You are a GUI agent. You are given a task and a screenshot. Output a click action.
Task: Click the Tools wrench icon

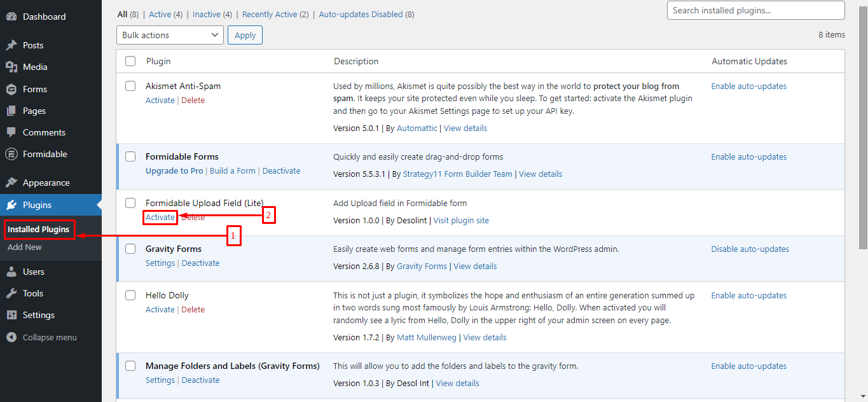tap(11, 293)
